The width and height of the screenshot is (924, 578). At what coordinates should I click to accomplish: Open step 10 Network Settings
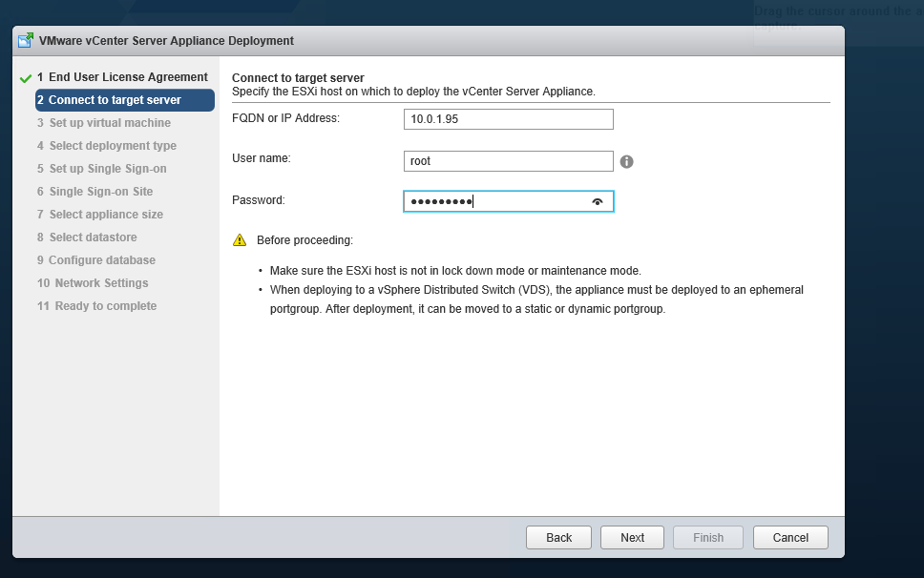tap(93, 283)
